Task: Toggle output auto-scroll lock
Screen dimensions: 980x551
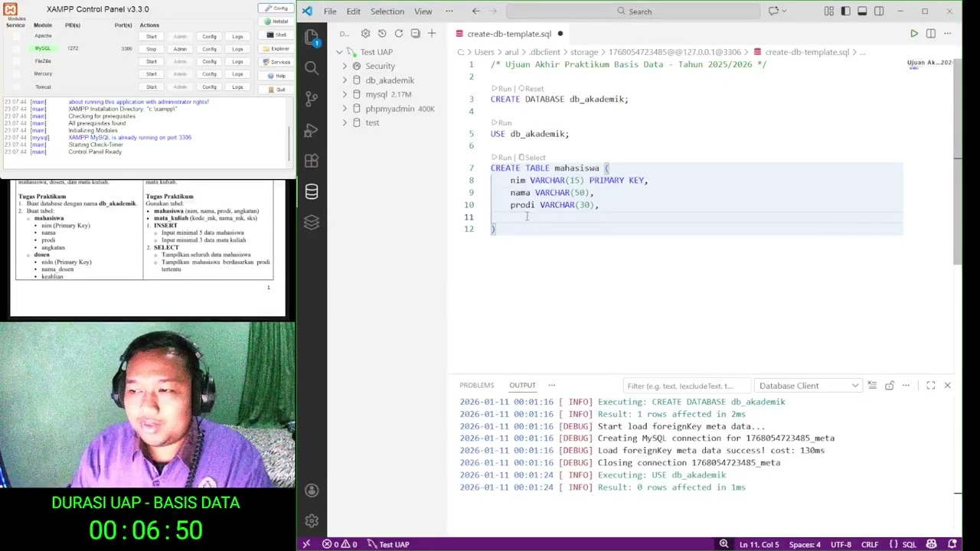Action: [x=890, y=386]
